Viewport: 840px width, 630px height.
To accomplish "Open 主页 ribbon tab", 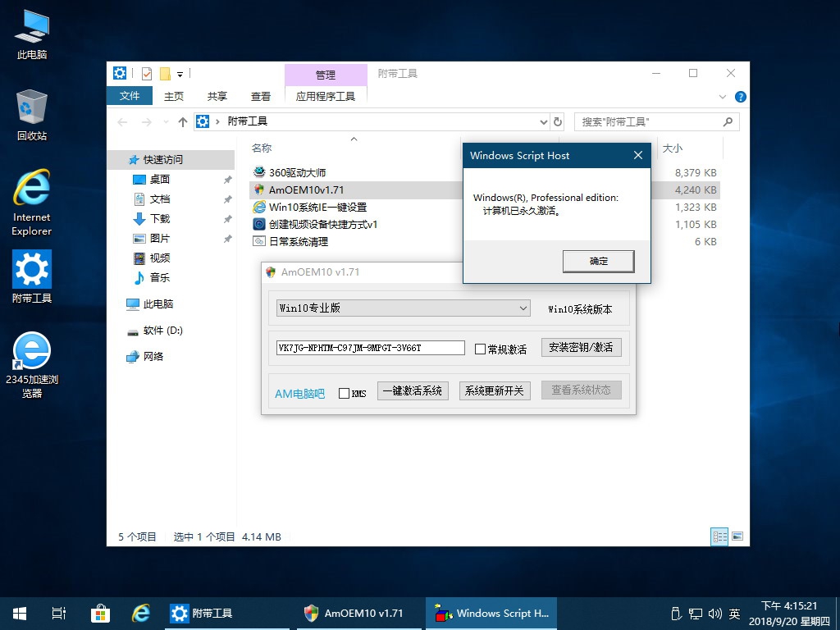I will pos(174,97).
